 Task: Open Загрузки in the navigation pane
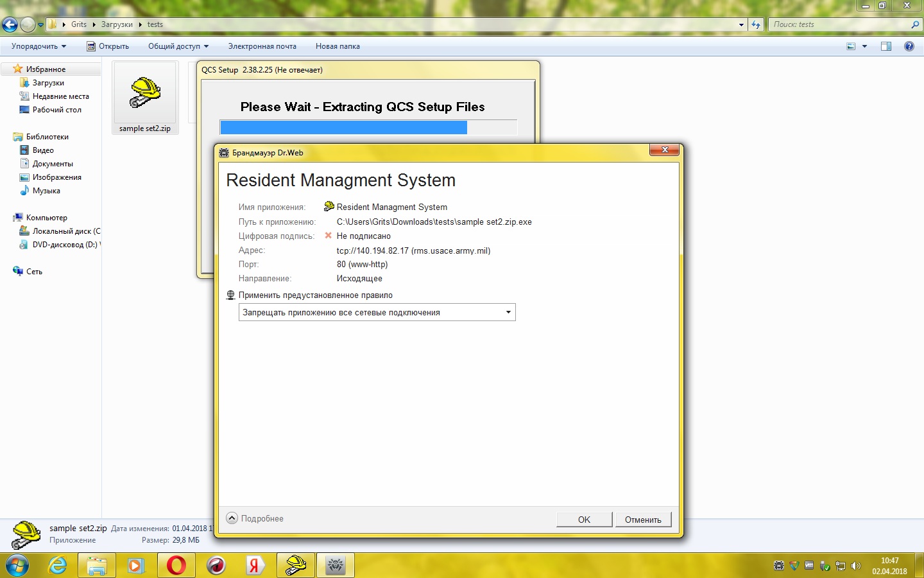point(48,83)
